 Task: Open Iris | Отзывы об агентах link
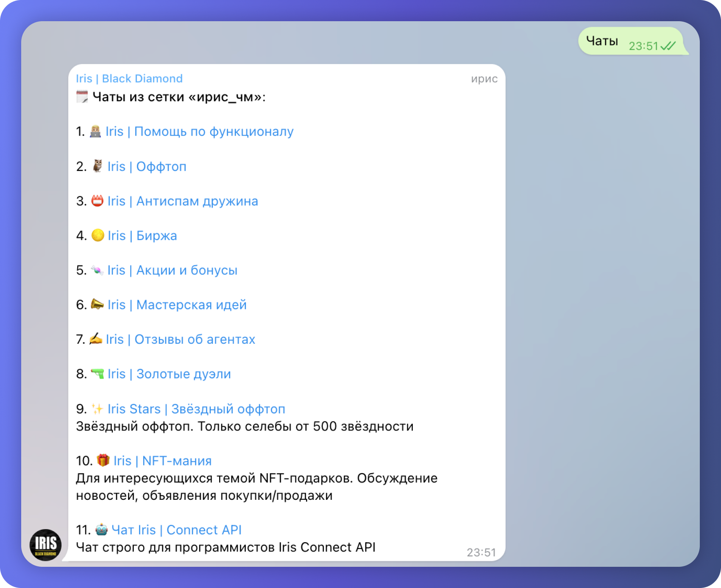click(x=181, y=340)
